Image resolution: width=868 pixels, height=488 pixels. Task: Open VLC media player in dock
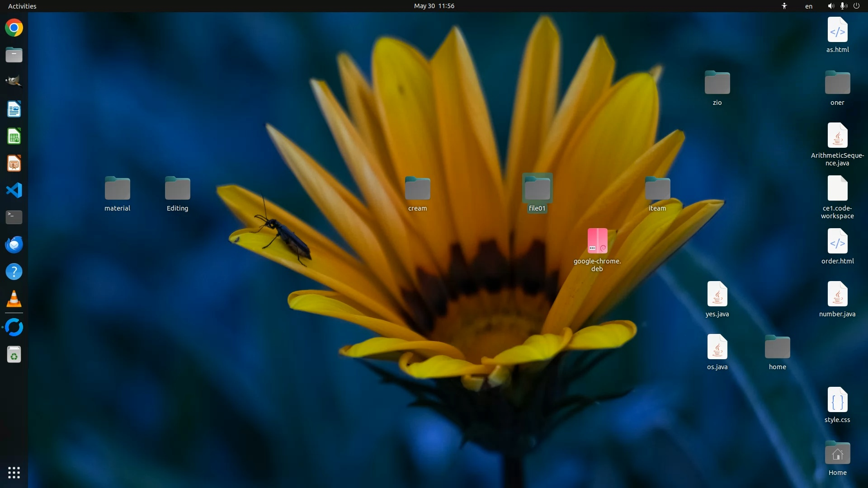(14, 299)
